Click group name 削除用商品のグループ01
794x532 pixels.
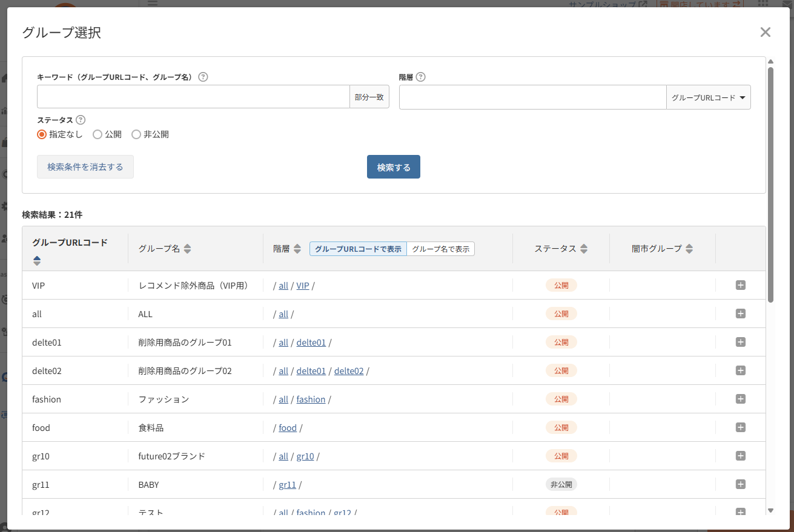185,343
